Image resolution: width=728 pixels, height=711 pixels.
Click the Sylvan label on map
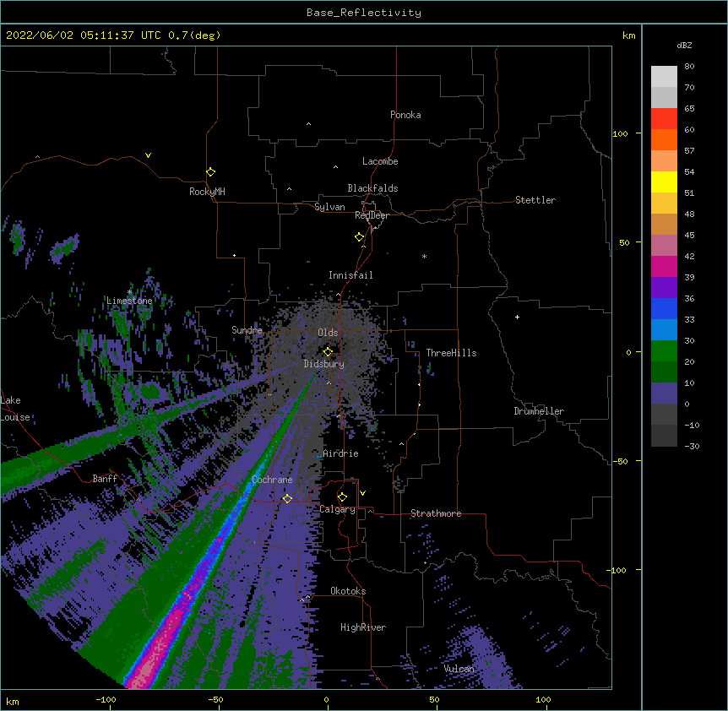(329, 207)
